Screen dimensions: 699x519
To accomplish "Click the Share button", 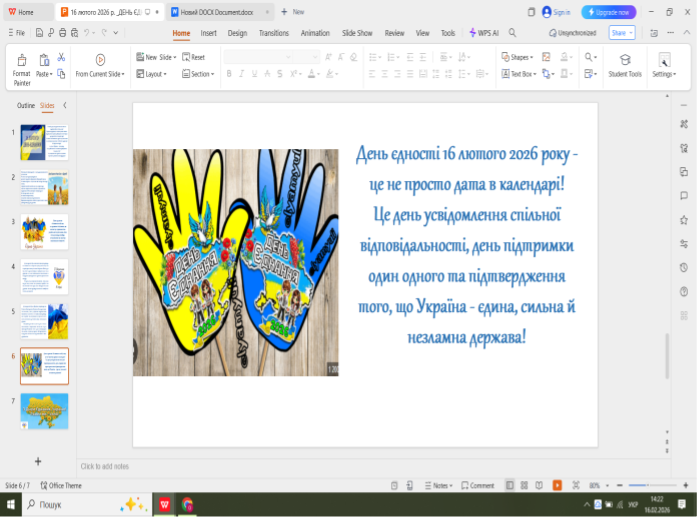I will (x=621, y=33).
